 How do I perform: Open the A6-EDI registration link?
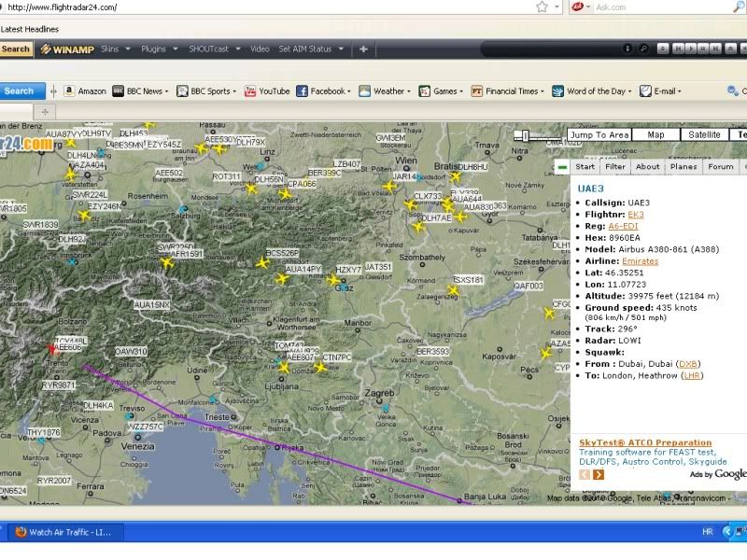pos(623,226)
